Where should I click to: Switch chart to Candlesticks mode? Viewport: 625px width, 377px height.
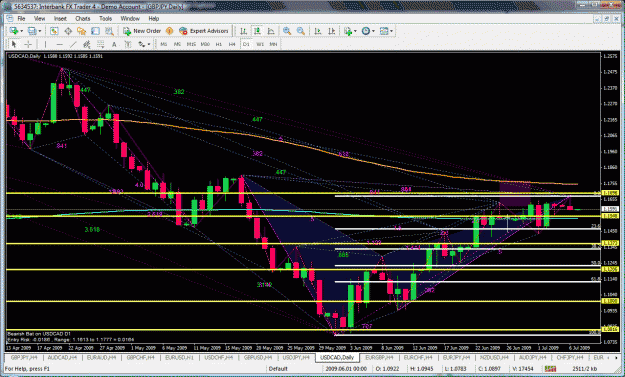point(257,31)
